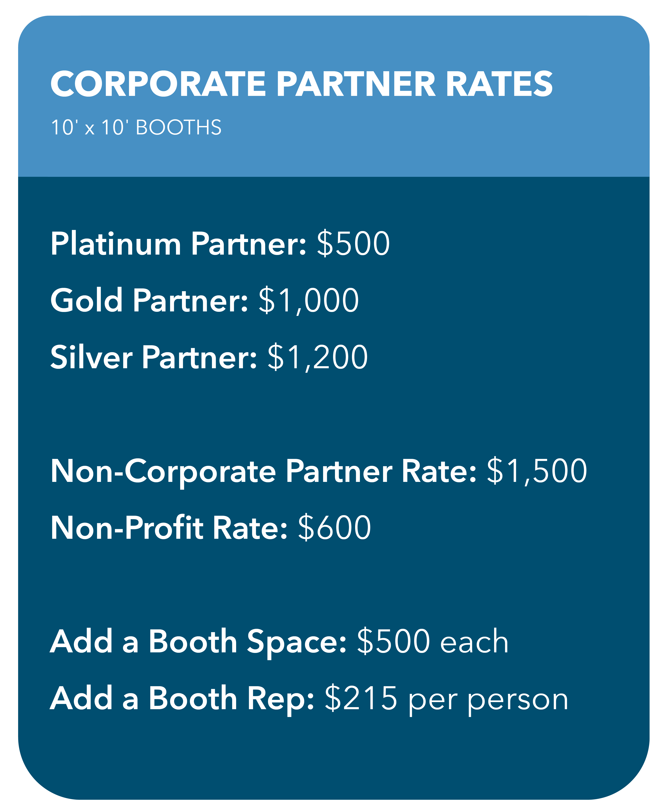Click the Non-Profit Rate label

169,528
